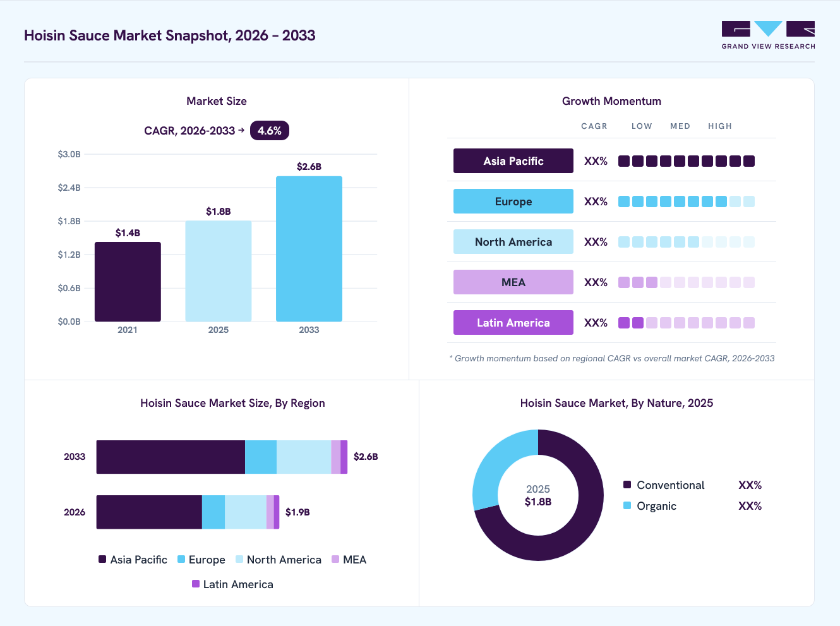Select the 4.6% CAGR badge
Screen dimensions: 840x626
click(270, 131)
